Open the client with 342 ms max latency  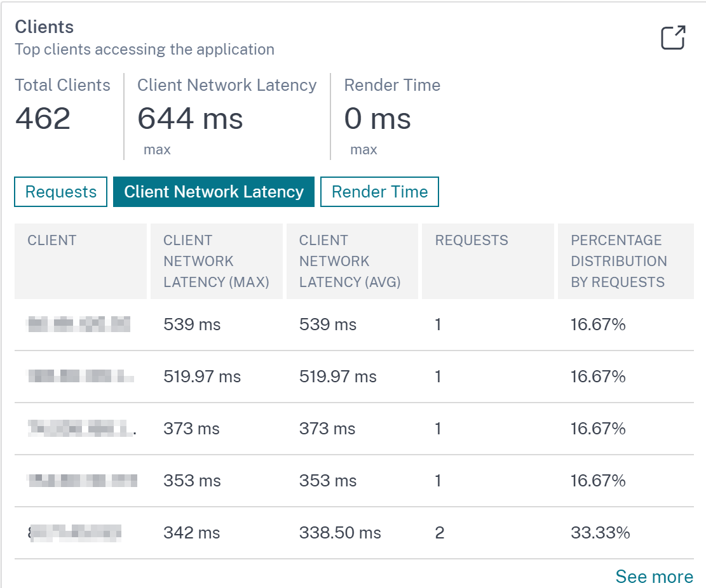[x=75, y=533]
